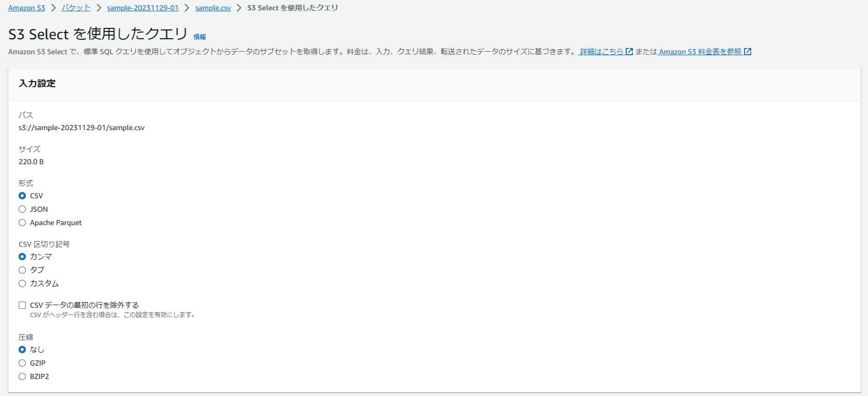Click the 220.0 B size value
This screenshot has height=396, width=868.
31,162
